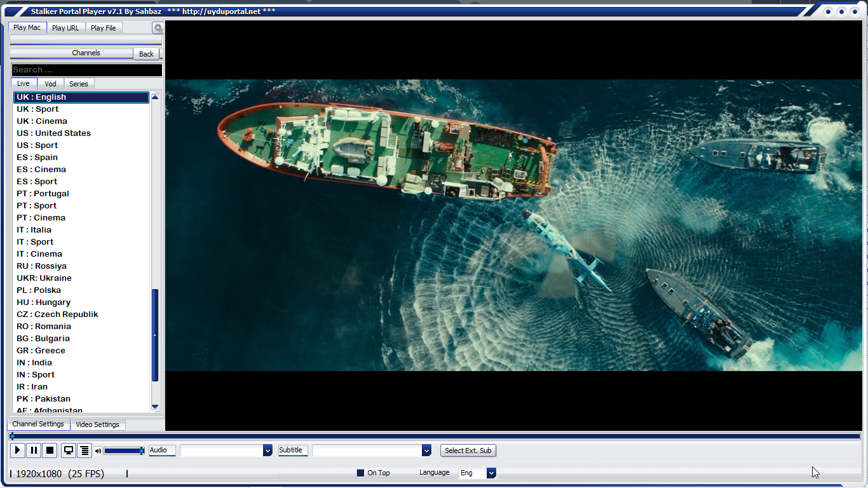Open the settings gear beside Play File
The height and width of the screenshot is (488, 868).
click(158, 28)
